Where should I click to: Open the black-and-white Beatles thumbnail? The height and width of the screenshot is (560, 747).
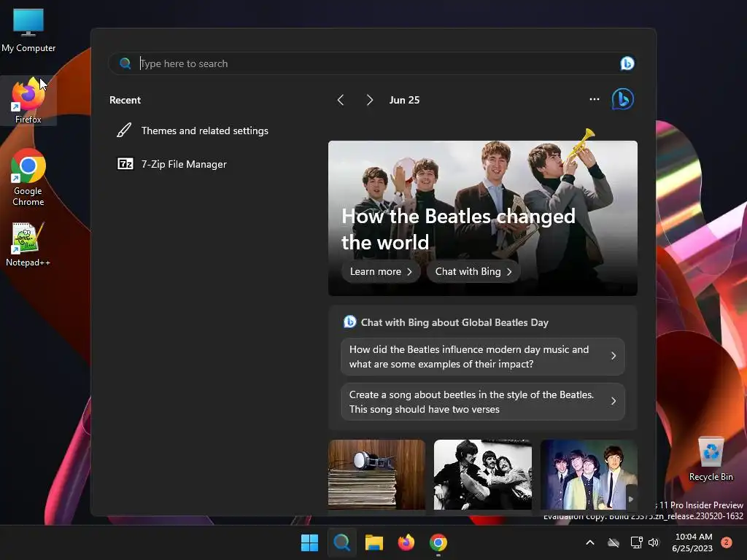pos(483,475)
